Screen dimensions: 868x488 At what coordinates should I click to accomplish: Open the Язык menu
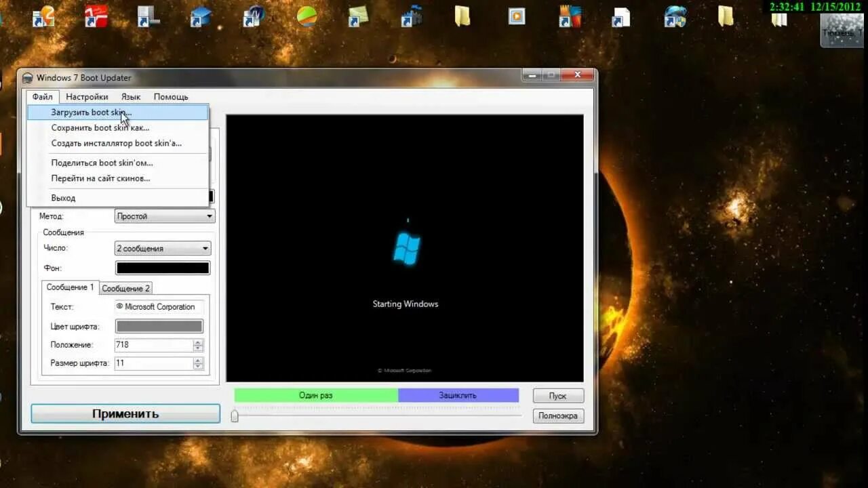pos(131,97)
